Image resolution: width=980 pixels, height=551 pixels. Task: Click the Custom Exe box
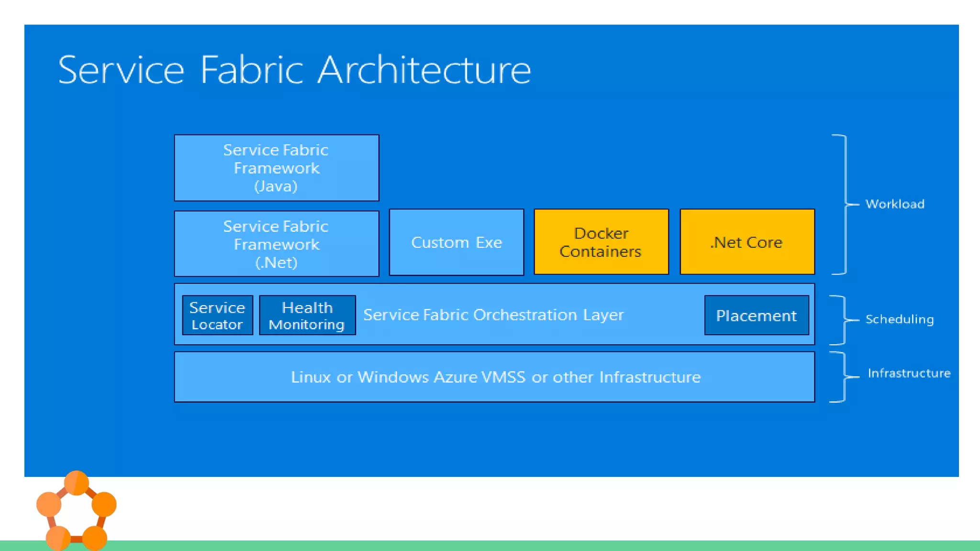click(x=457, y=242)
